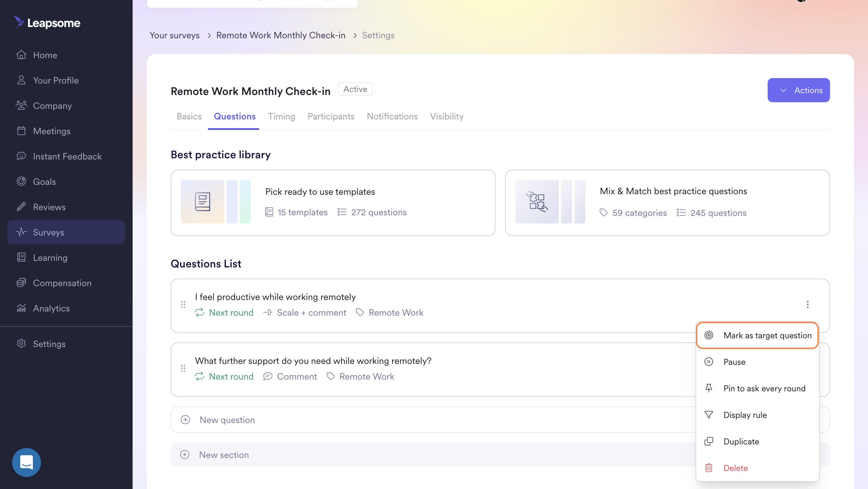The height and width of the screenshot is (489, 868).
Task: Open Mix & Match best practice questions card
Action: (667, 203)
